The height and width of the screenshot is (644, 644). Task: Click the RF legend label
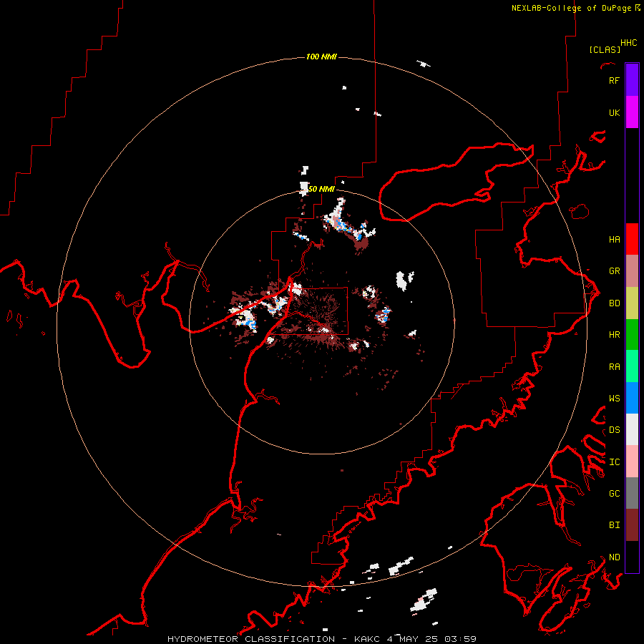(x=614, y=80)
